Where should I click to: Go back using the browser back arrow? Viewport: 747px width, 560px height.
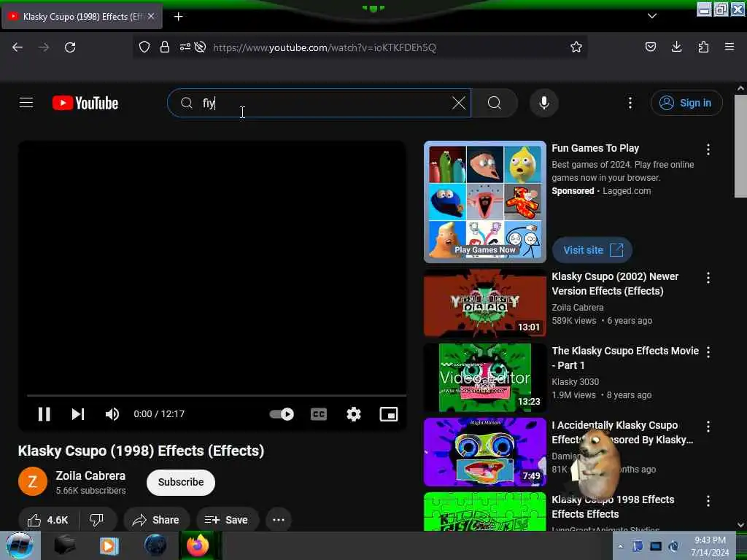tap(18, 47)
